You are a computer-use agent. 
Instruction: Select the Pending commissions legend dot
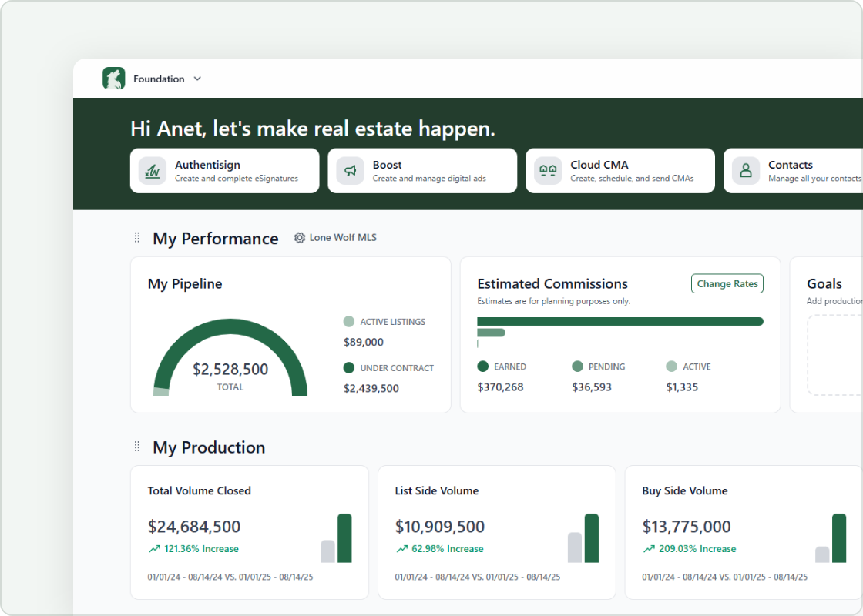click(577, 367)
